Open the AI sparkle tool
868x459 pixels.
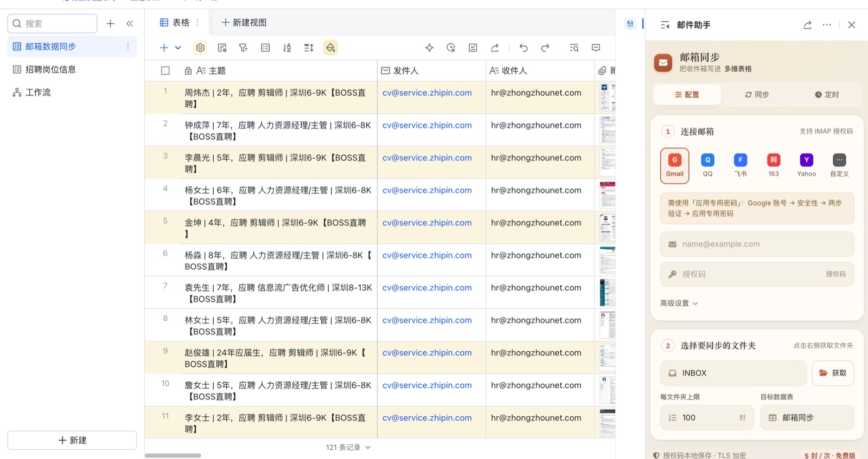tap(429, 48)
